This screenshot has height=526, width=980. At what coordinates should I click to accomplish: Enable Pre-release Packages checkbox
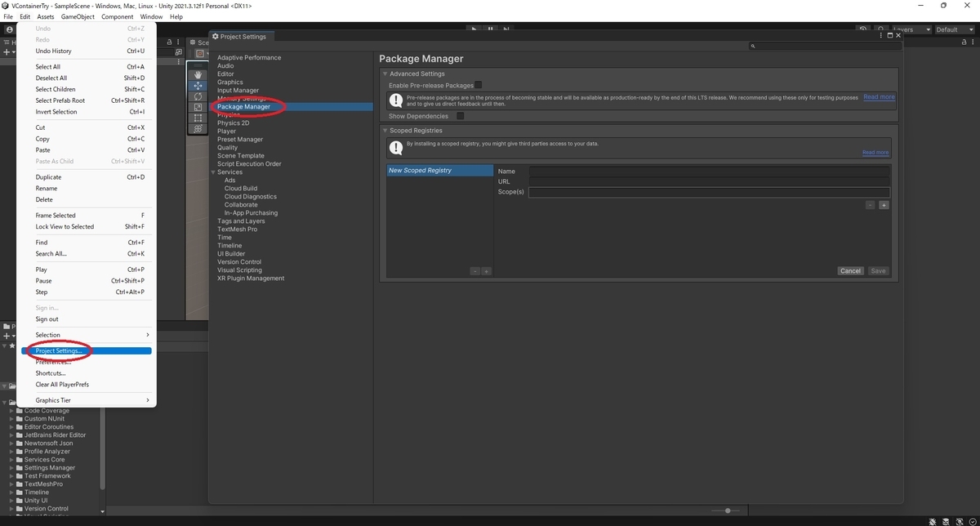coord(479,85)
